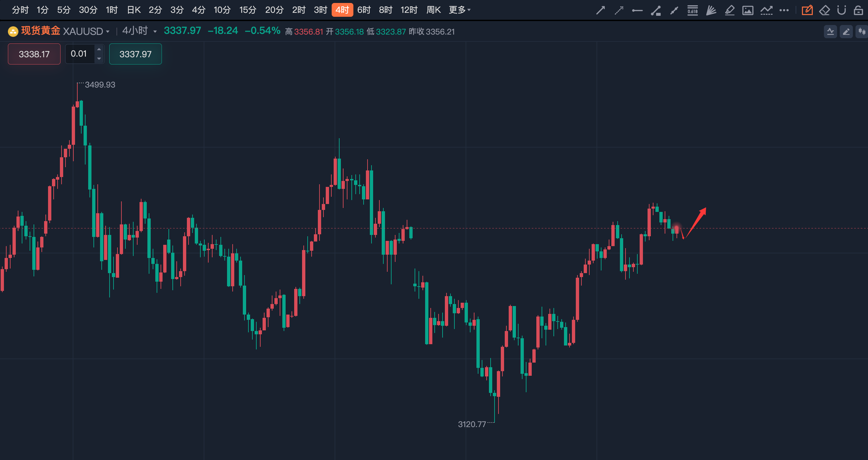The height and width of the screenshot is (460, 868).
Task: Select the 20分 timeframe
Action: coord(274,10)
